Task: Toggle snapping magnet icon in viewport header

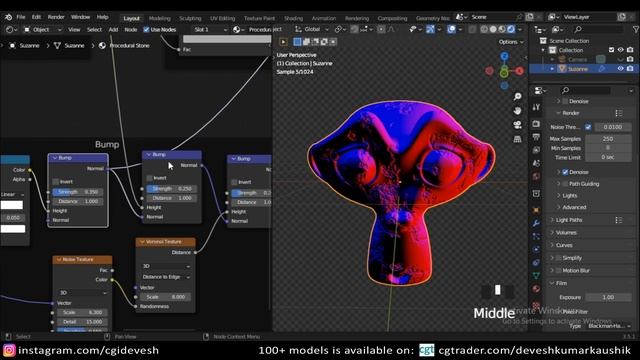Action: 354,29
